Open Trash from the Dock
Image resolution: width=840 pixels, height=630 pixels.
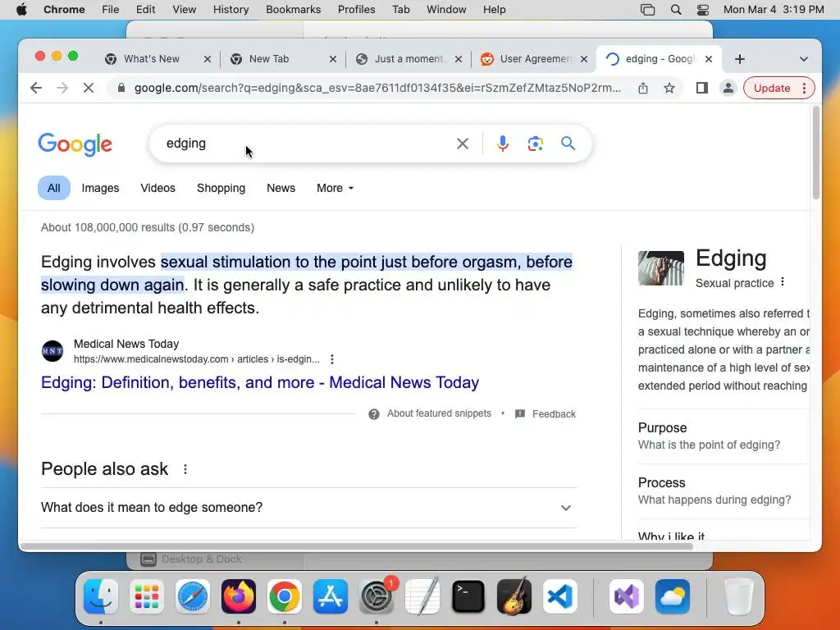(739, 596)
